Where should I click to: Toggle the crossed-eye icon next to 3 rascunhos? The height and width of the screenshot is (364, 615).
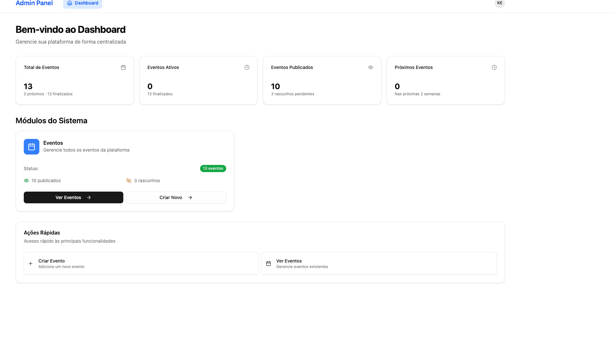(129, 181)
